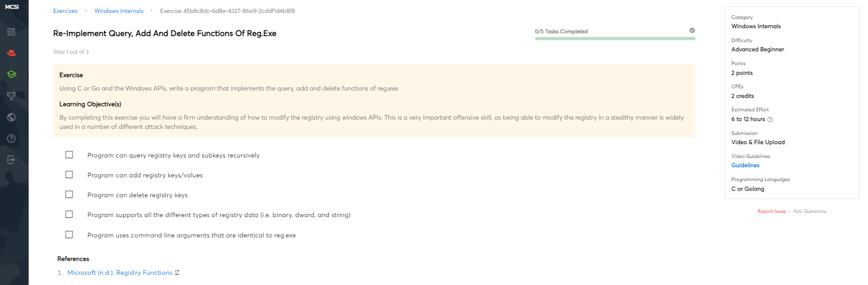Tick the 'supports all different types' checkbox

pyautogui.click(x=69, y=214)
